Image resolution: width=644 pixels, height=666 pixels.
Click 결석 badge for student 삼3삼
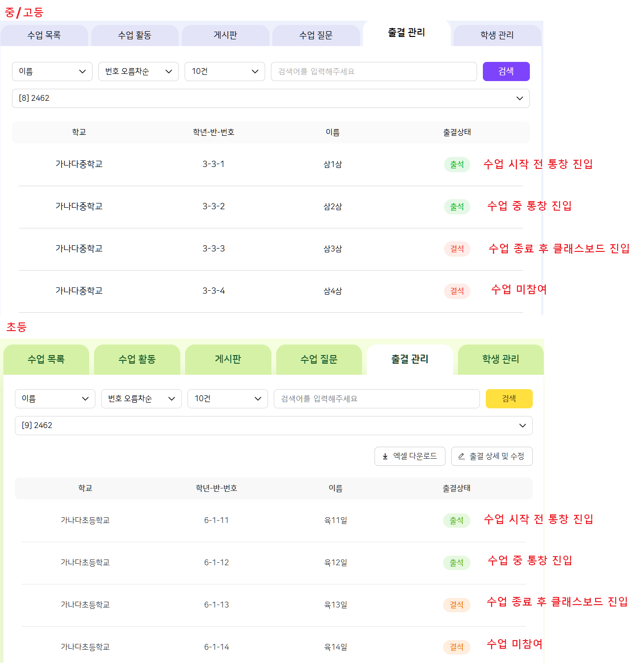click(x=457, y=249)
